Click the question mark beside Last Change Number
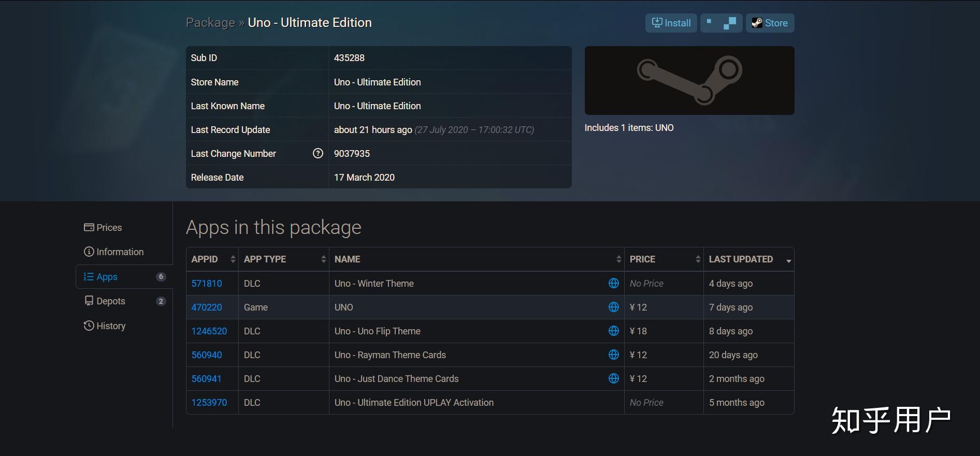The width and height of the screenshot is (980, 456). [x=318, y=153]
